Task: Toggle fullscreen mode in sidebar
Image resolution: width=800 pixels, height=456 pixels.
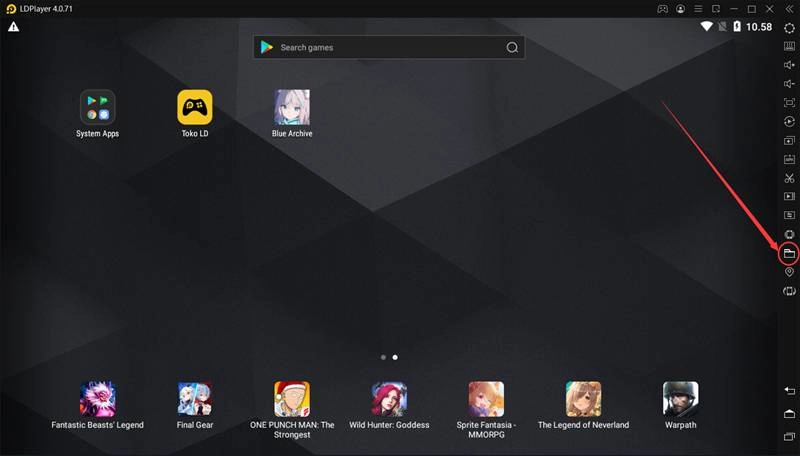Action: (x=789, y=103)
